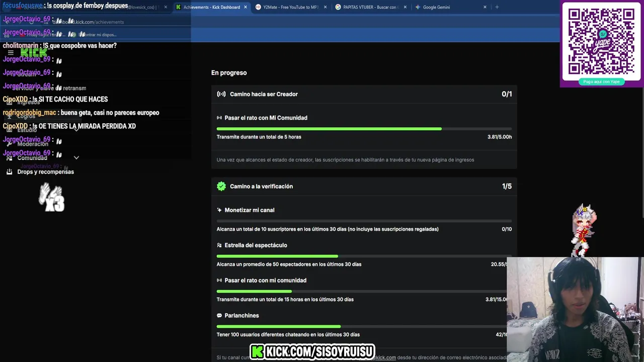
Task: Switch to the Google Gemini tab
Action: pos(451,7)
